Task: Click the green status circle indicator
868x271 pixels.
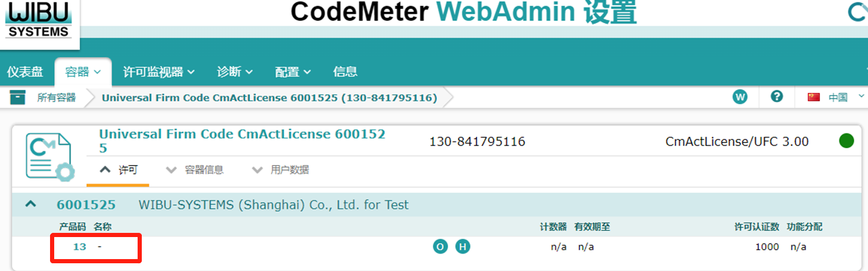Action: click(846, 141)
